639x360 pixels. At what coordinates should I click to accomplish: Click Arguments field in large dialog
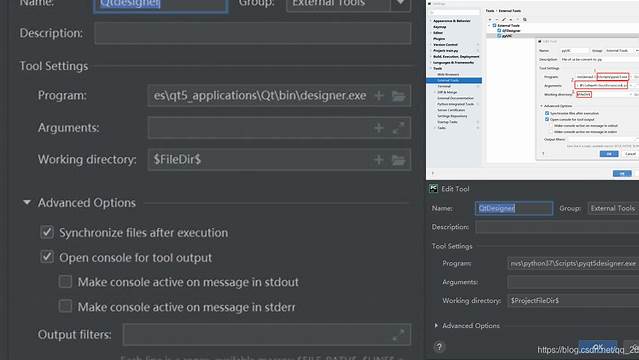point(279,128)
